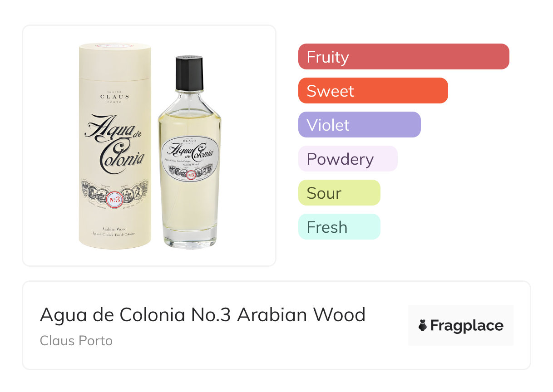The image size is (553, 392).
Task: Click the Fragplace logo button panel
Action: coord(461,325)
